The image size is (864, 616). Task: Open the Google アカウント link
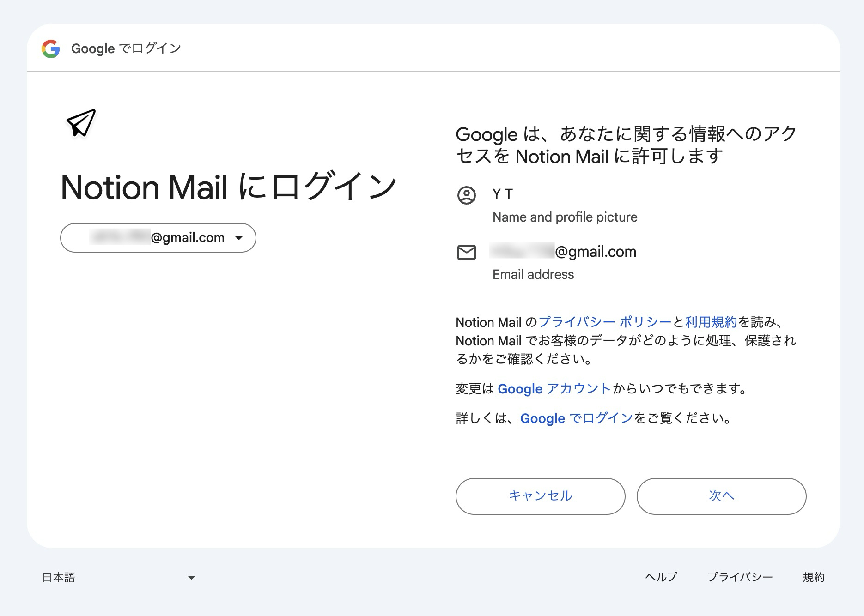[x=554, y=389]
